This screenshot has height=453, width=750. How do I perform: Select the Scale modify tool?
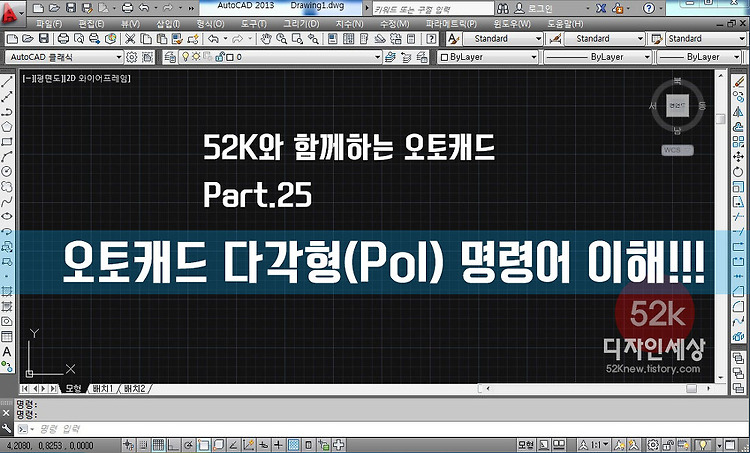coord(739,186)
